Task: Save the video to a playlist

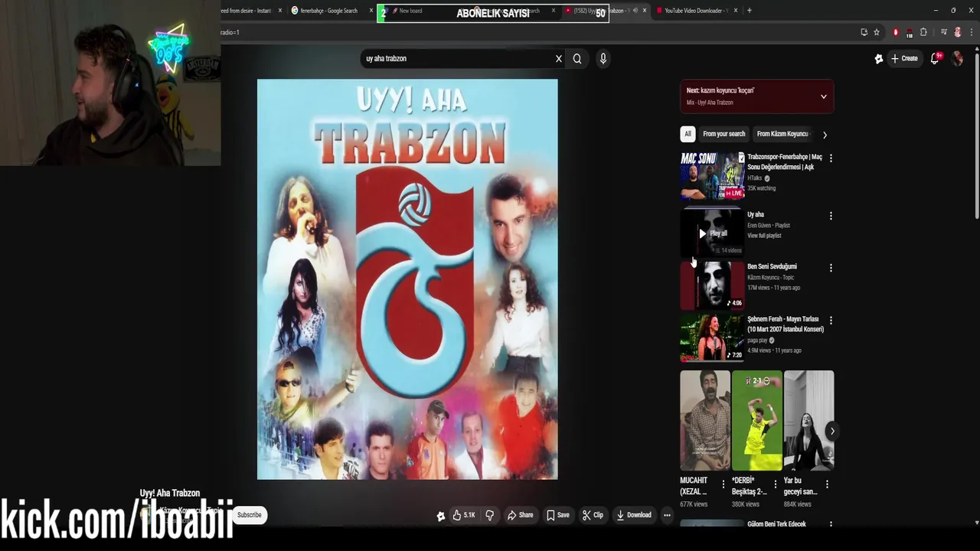Action: pos(557,515)
